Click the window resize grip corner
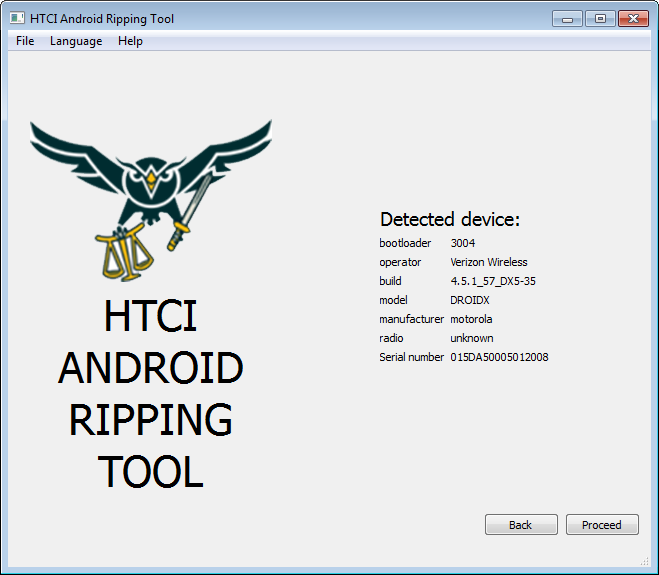The height and width of the screenshot is (575, 659). [645, 562]
